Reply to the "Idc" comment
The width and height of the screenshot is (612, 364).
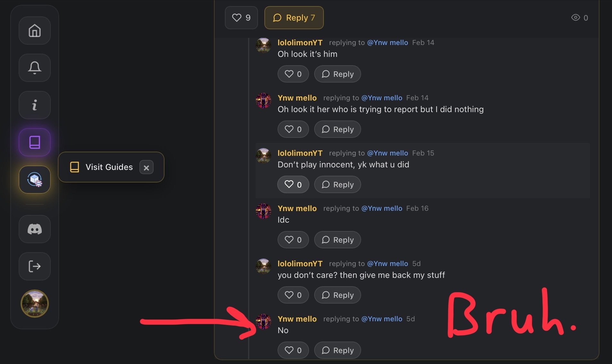pos(337,240)
